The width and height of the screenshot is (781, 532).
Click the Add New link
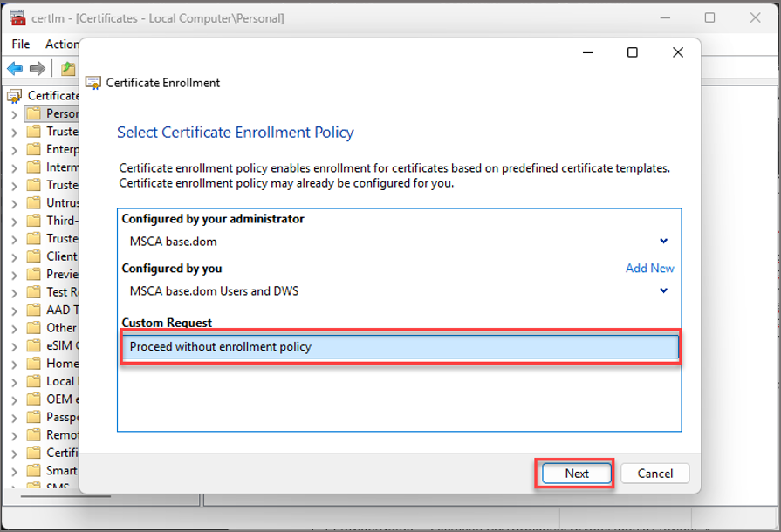[x=649, y=269]
